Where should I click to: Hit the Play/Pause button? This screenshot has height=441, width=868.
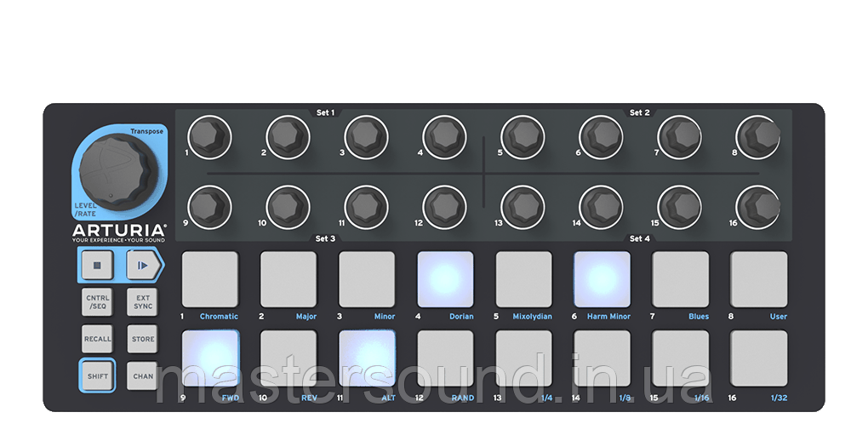[x=142, y=266]
